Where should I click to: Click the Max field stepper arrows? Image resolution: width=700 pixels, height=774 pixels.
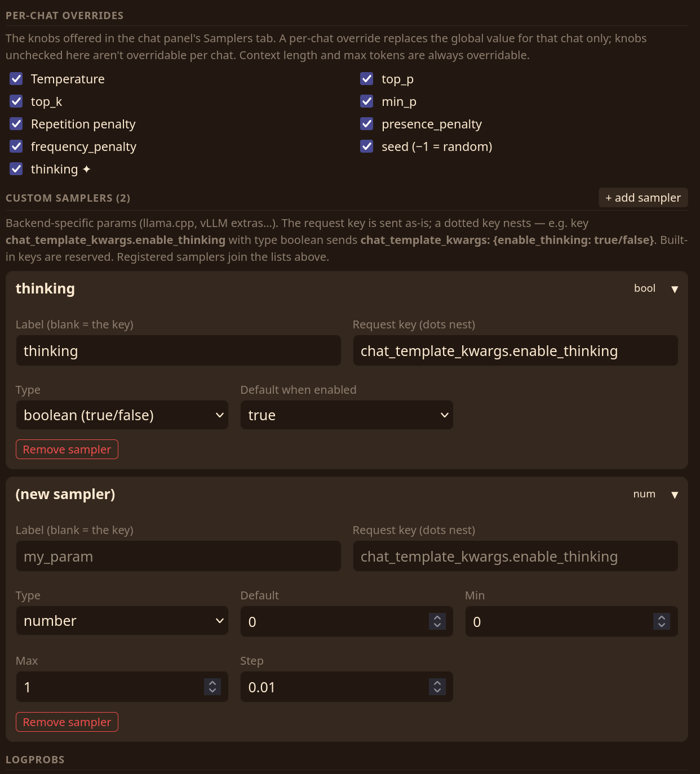coord(212,687)
